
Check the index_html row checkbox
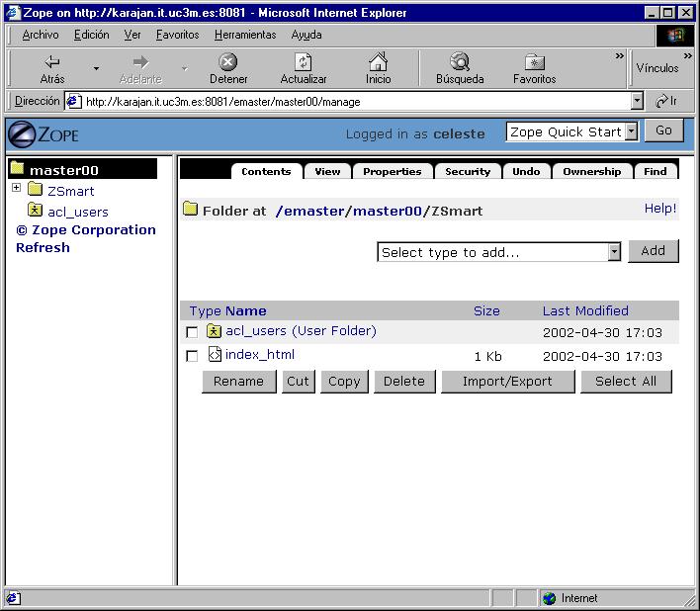point(192,356)
